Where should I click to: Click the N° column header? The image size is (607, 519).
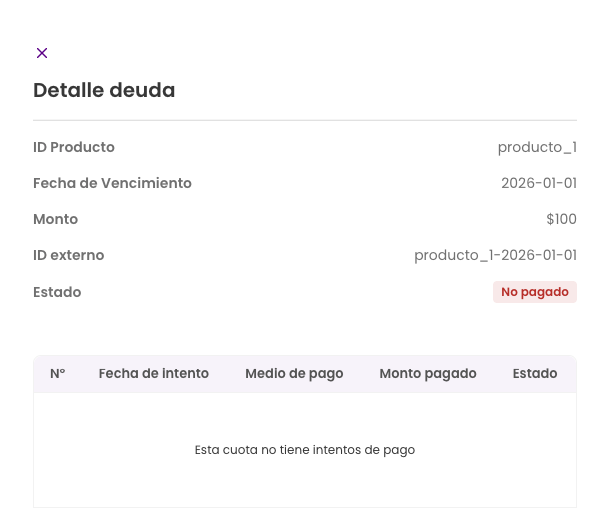[58, 373]
